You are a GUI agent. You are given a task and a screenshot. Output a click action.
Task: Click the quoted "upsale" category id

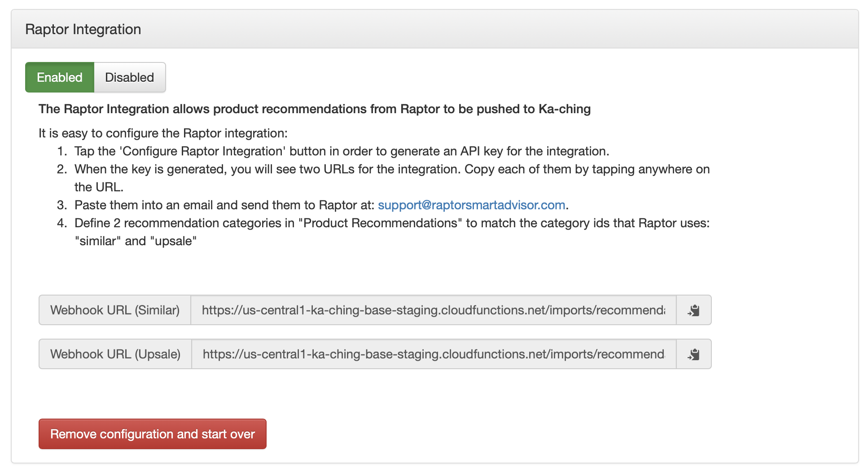coord(173,241)
